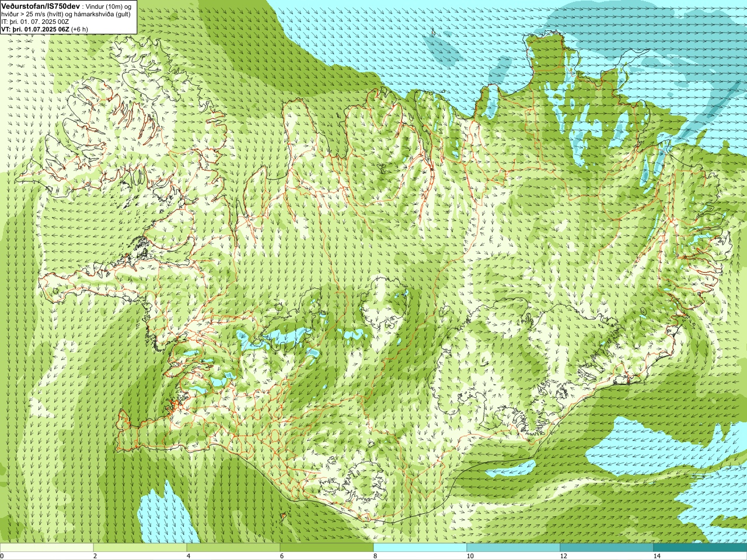The width and height of the screenshot is (747, 560).
Task: Click the '10' tick label on the scale
Action: [470, 556]
